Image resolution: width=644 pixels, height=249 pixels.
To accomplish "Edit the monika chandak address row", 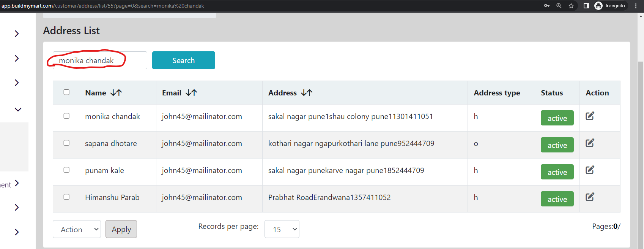I will [590, 116].
